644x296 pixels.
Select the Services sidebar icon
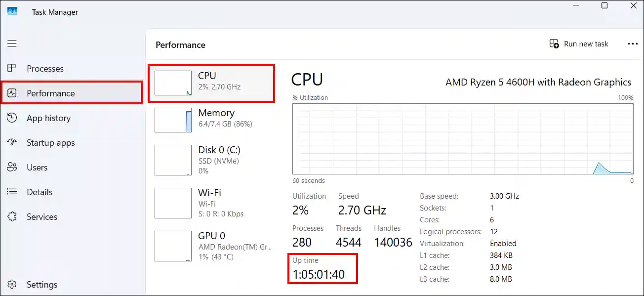pos(12,216)
